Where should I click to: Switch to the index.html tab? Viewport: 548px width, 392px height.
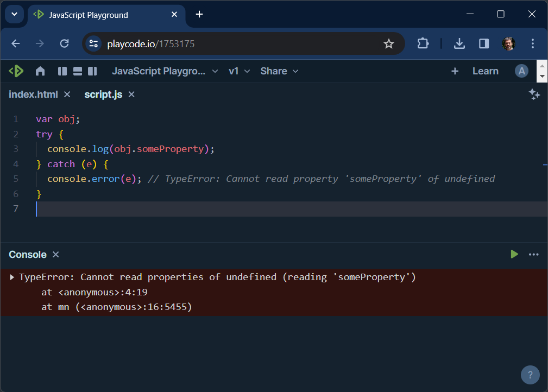(33, 94)
